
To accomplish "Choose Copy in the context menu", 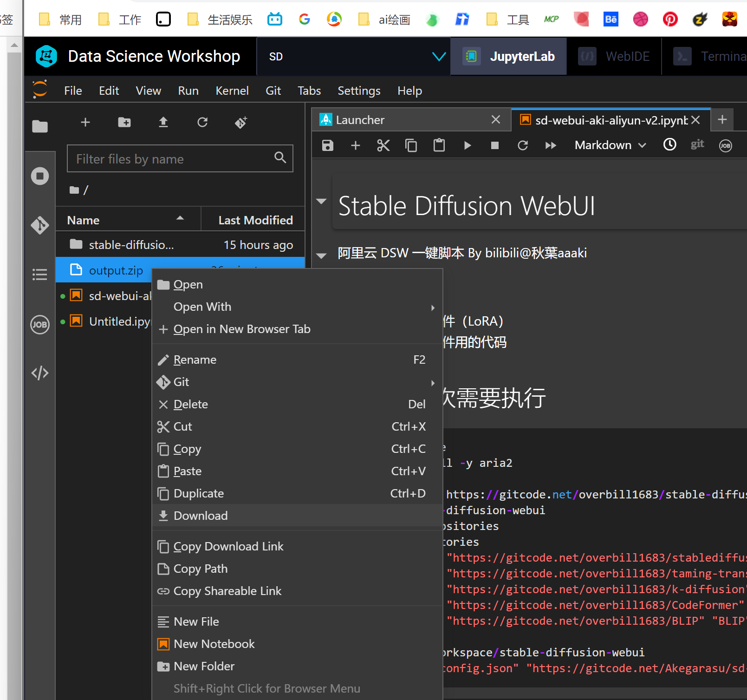I will (x=297, y=449).
